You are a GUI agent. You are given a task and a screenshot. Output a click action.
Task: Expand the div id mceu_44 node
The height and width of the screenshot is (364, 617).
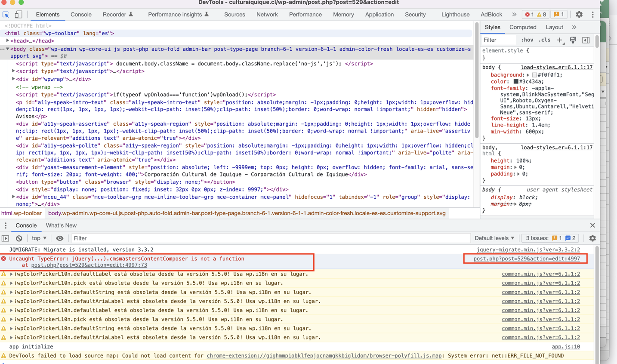[x=13, y=197]
